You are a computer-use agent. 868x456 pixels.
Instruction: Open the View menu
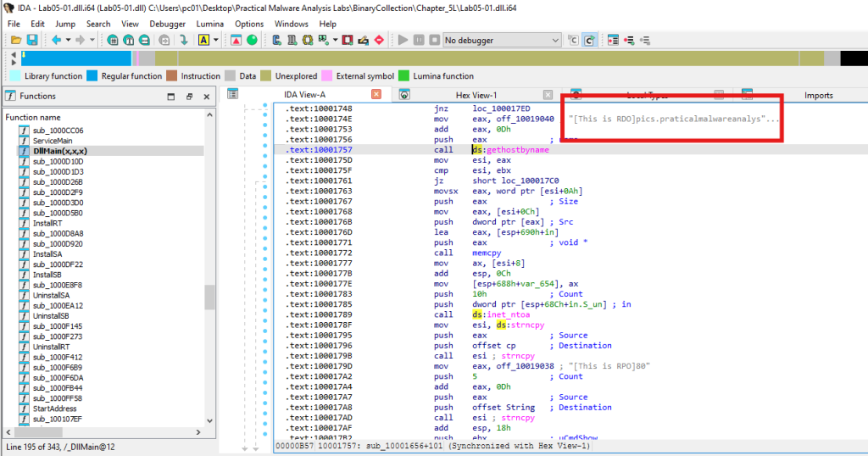click(130, 25)
